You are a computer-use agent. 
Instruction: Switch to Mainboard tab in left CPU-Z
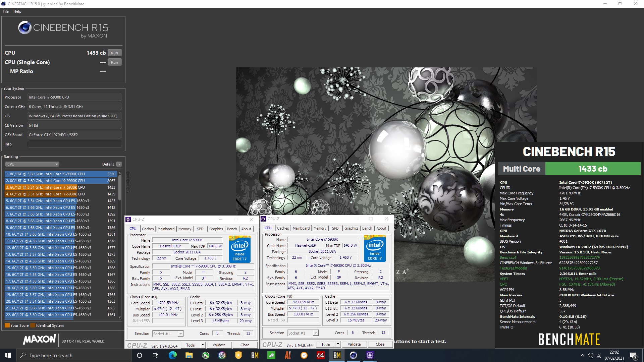point(166,229)
